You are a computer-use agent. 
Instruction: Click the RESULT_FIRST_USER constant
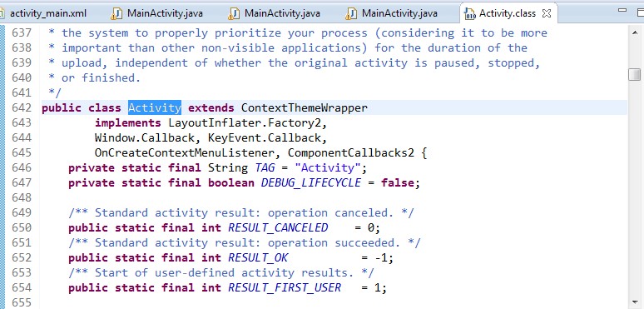click(x=285, y=287)
